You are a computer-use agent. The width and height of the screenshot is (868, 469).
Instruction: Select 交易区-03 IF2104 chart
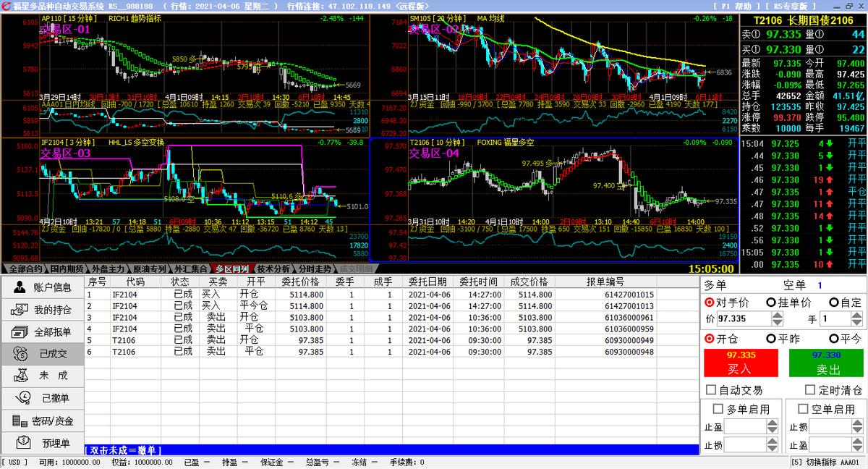coord(184,200)
